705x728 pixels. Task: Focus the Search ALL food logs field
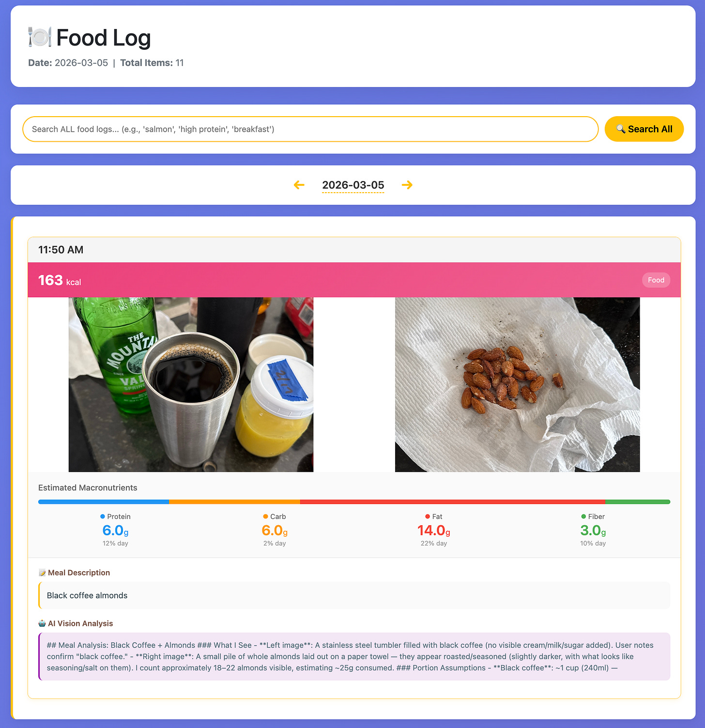click(310, 129)
